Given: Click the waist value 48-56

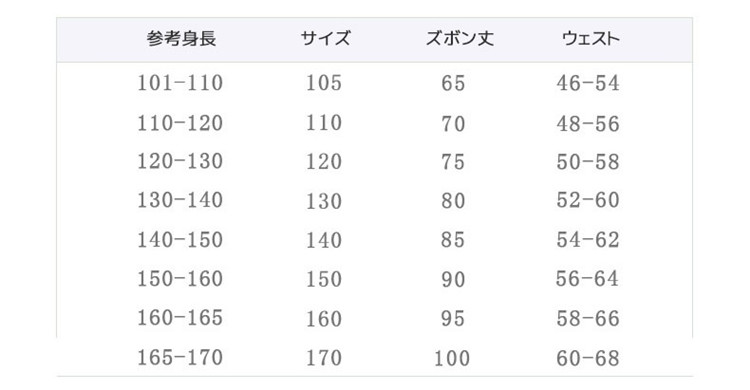Looking at the screenshot, I should (588, 124).
